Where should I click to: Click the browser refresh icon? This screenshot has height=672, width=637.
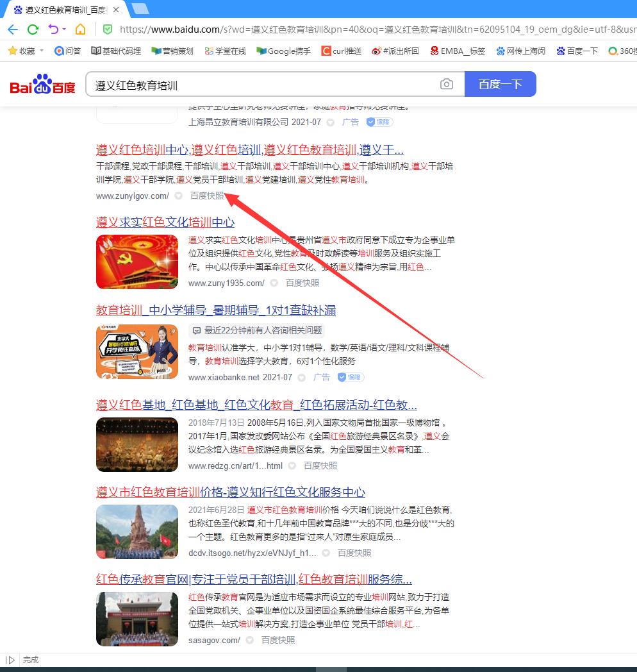(32, 29)
